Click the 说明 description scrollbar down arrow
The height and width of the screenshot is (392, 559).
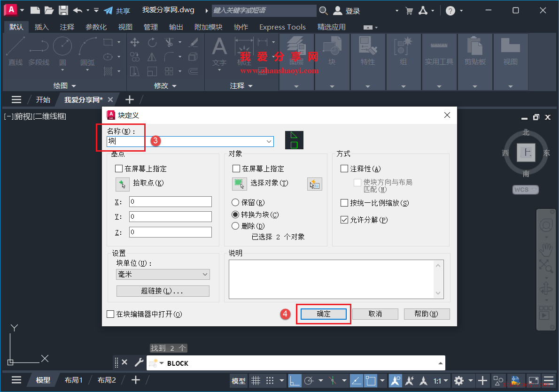click(x=438, y=293)
